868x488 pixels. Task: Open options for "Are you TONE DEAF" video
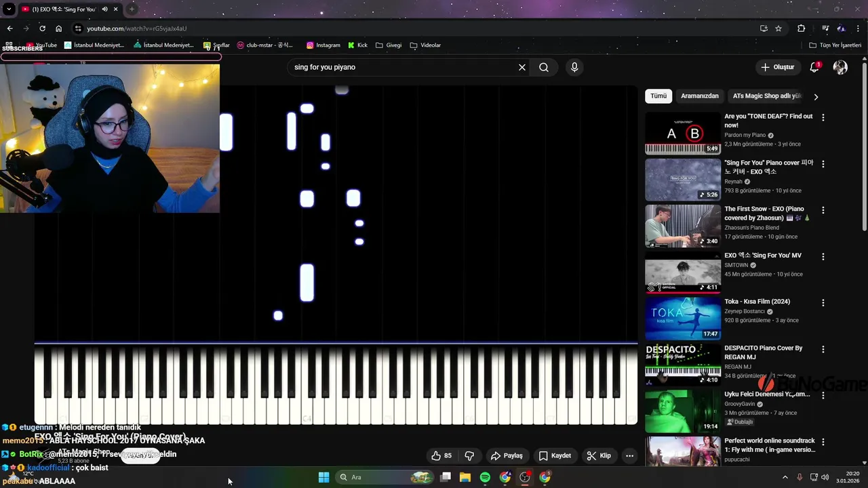(823, 117)
